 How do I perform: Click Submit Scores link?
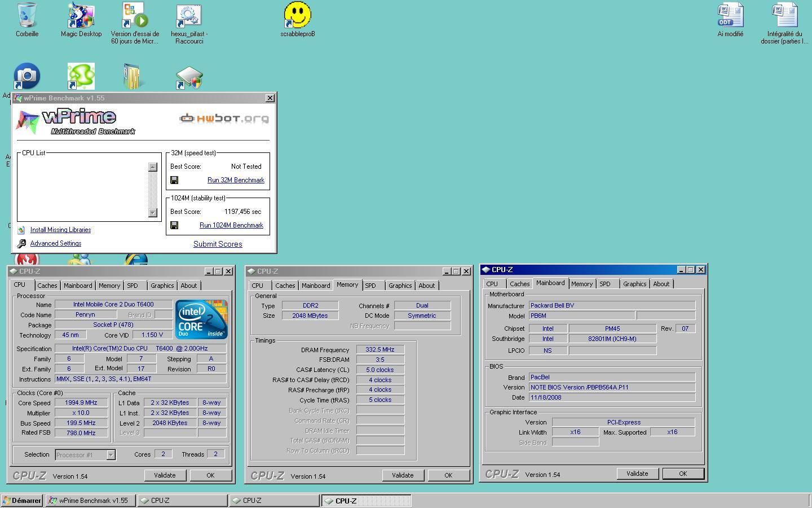(218, 244)
